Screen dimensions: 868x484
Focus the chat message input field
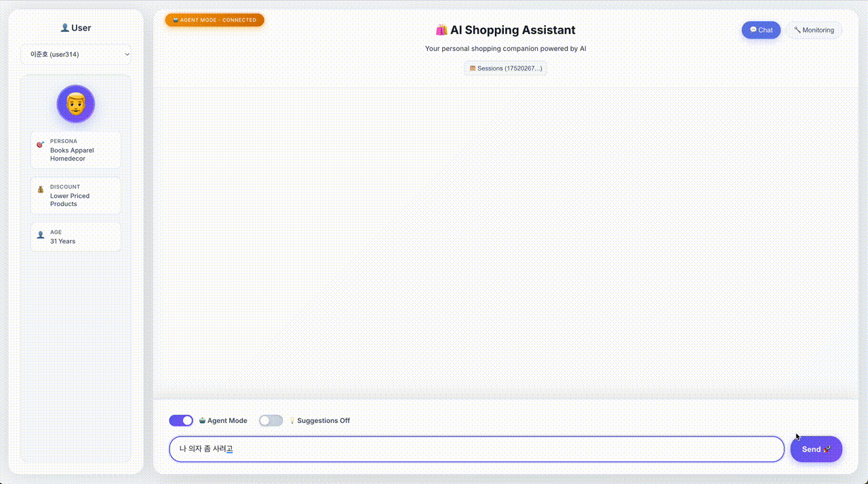(476, 449)
